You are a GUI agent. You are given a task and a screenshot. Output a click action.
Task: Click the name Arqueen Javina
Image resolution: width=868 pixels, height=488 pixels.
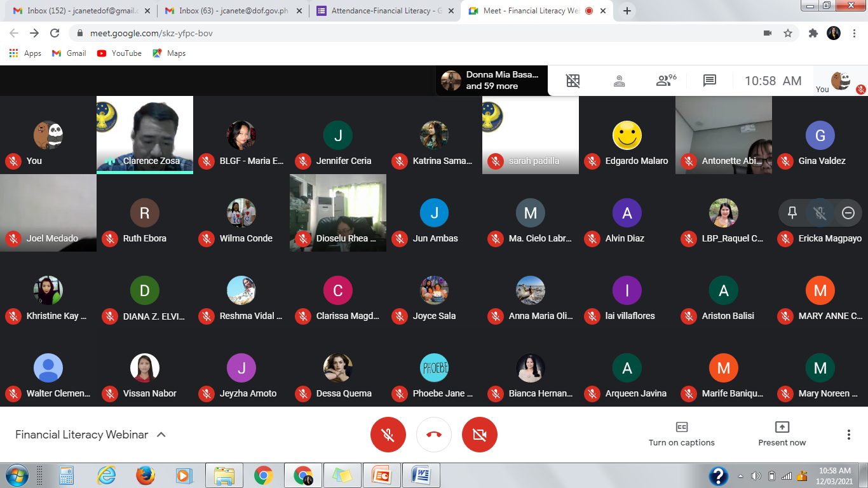coord(636,393)
